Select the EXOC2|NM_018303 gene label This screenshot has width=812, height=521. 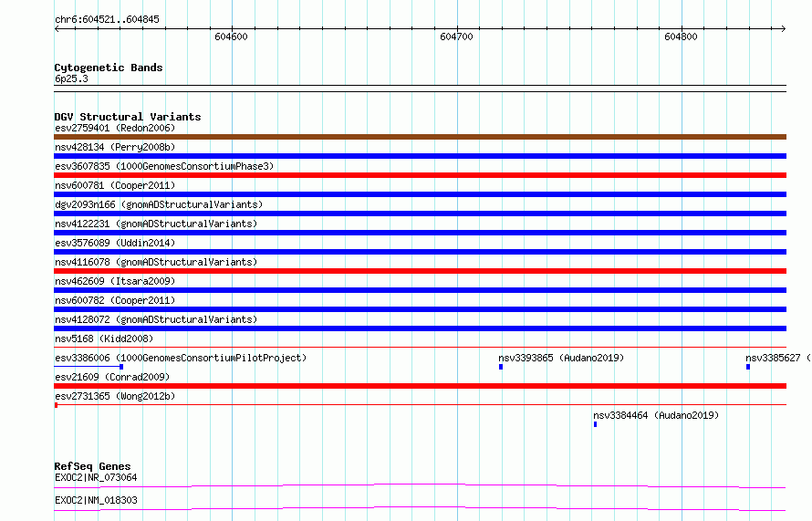pos(96,500)
